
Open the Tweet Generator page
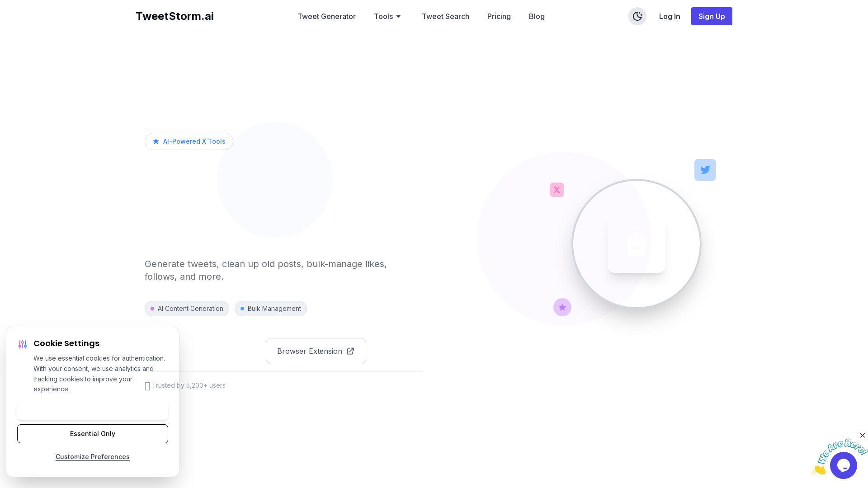[326, 16]
